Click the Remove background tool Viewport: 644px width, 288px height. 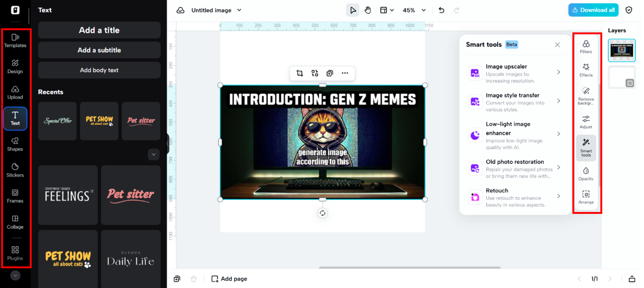585,96
